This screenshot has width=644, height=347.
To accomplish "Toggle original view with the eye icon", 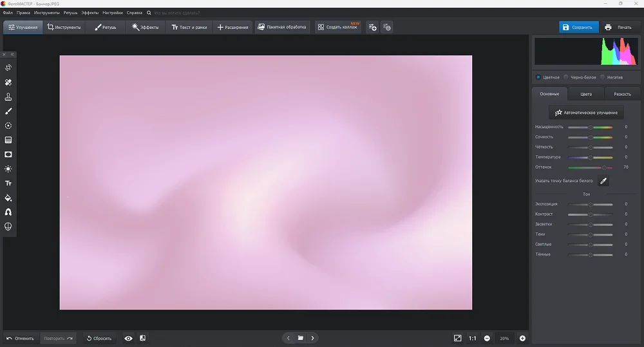I will point(128,338).
